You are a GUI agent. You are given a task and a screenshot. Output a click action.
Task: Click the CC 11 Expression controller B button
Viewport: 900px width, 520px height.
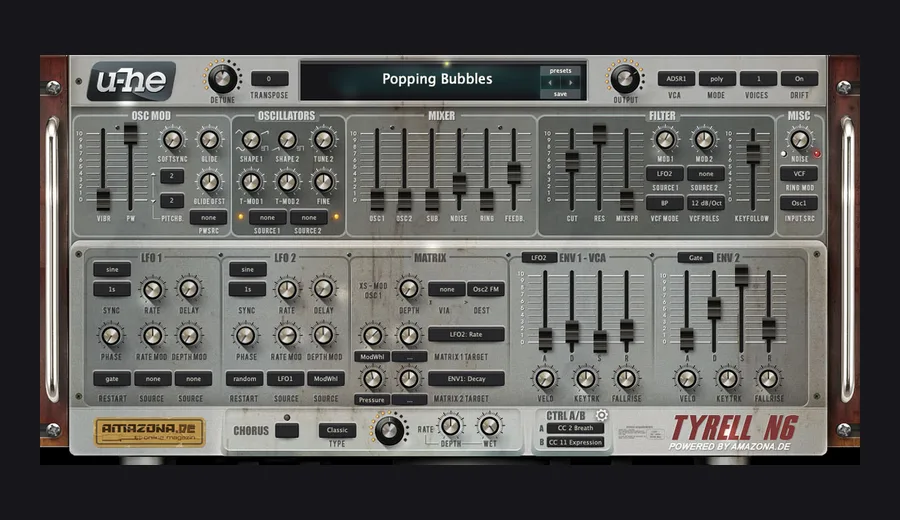point(576,443)
